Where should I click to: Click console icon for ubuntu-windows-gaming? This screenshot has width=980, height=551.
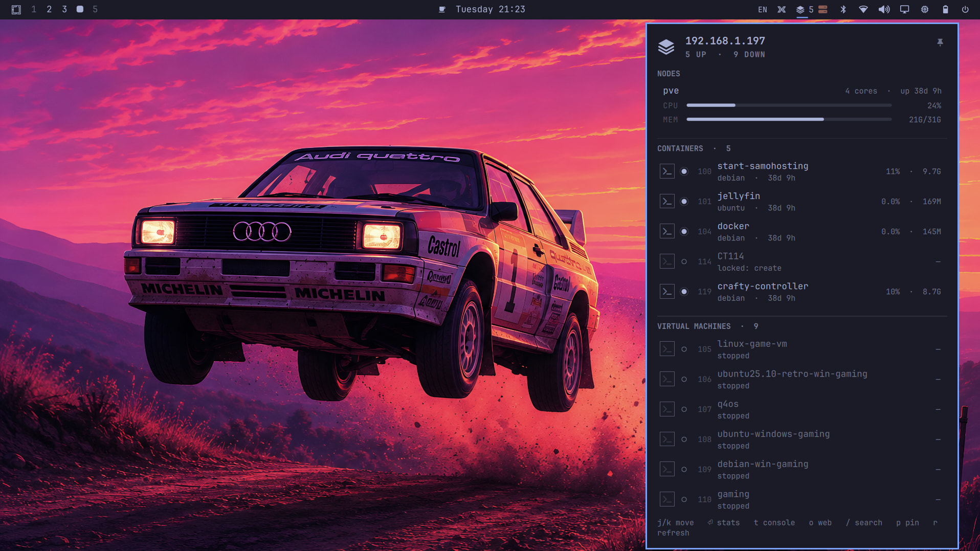(667, 439)
